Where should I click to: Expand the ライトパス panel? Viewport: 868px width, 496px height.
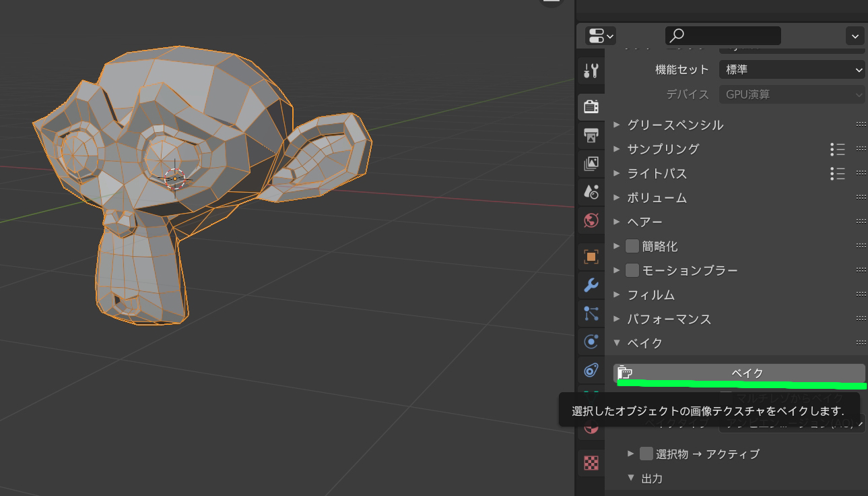616,173
